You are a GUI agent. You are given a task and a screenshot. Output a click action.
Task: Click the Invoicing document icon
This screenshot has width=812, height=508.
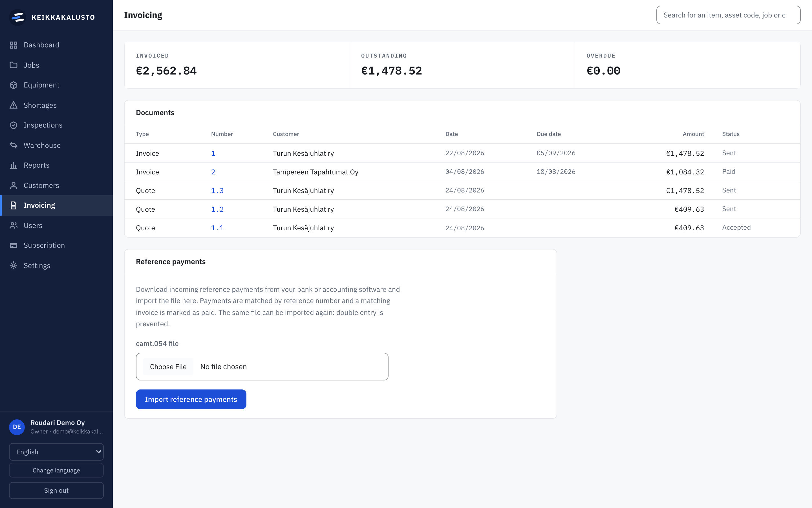pyautogui.click(x=14, y=205)
